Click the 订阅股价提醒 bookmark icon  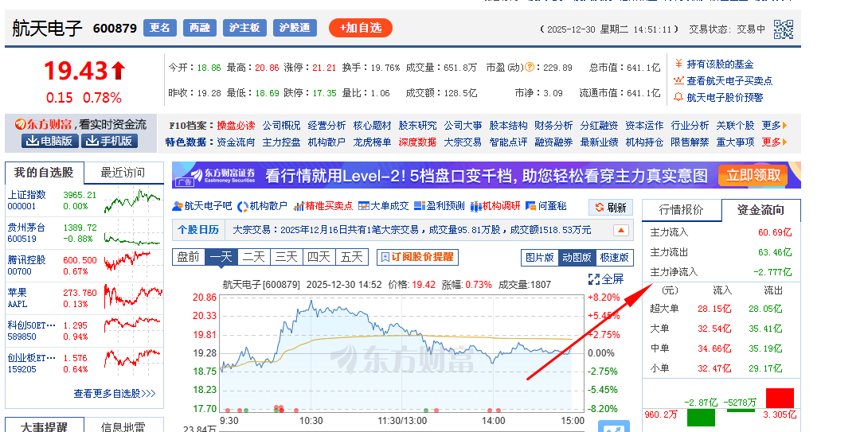click(x=385, y=257)
